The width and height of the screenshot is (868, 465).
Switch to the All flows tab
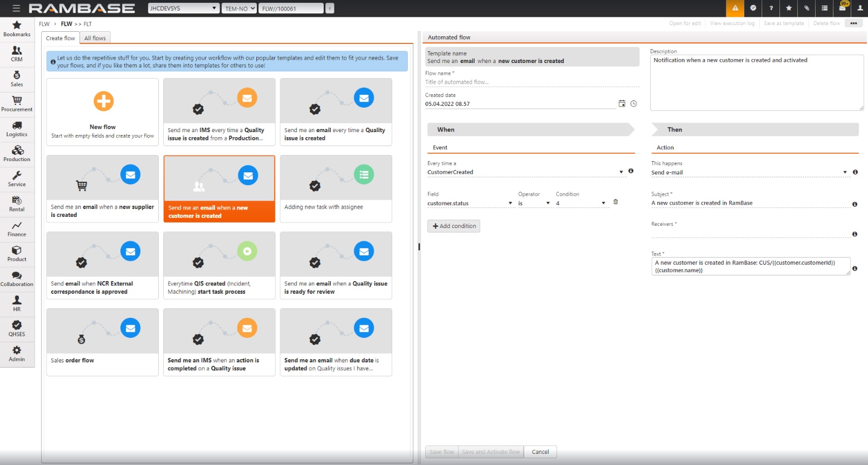click(95, 38)
